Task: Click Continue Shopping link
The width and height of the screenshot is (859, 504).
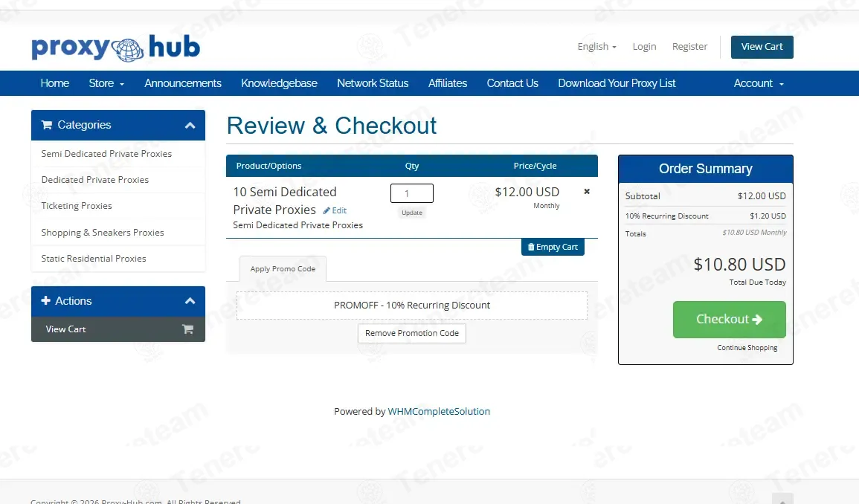Action: coord(747,348)
